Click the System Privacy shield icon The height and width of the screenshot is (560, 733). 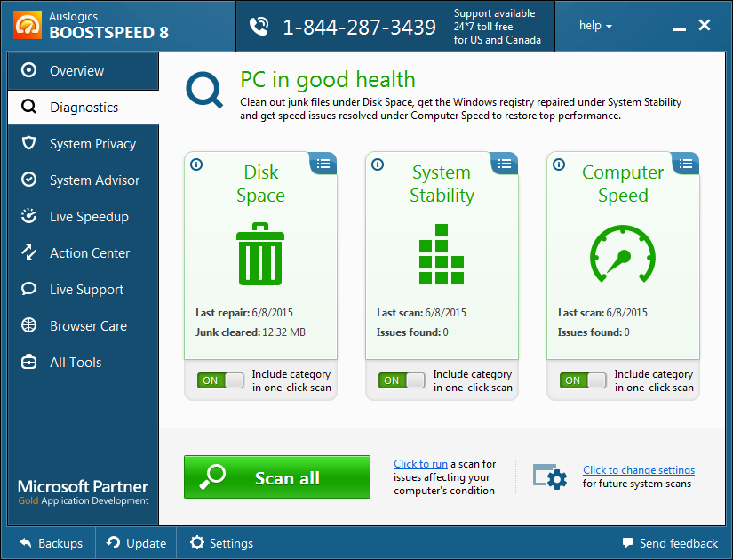28,143
